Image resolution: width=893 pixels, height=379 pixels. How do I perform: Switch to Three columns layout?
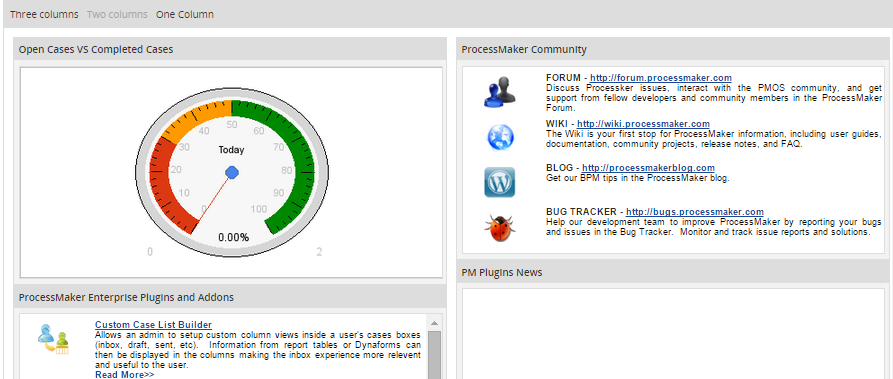pos(44,14)
